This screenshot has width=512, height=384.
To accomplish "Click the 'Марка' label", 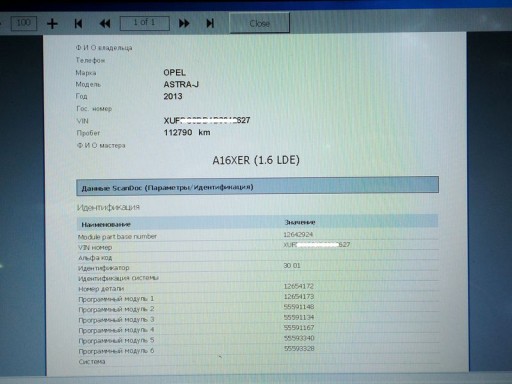I will pos(86,73).
